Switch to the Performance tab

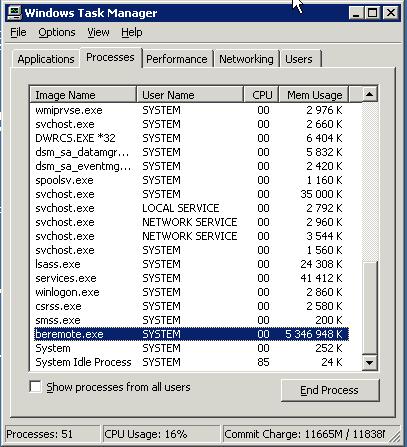pyautogui.click(x=177, y=59)
